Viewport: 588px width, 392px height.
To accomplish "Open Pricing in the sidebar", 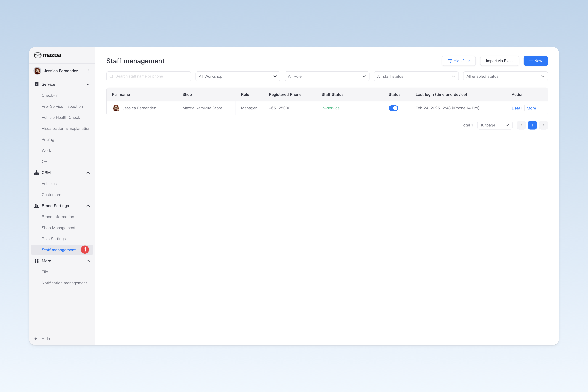I will coord(48,140).
